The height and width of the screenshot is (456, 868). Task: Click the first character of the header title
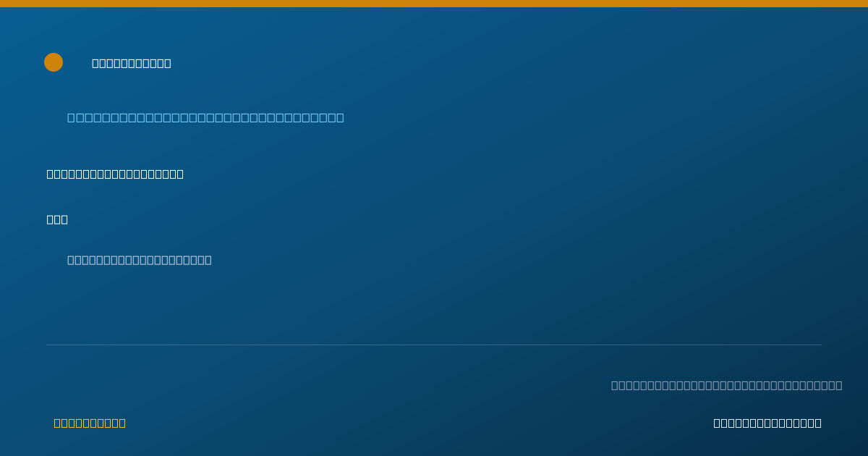point(95,63)
